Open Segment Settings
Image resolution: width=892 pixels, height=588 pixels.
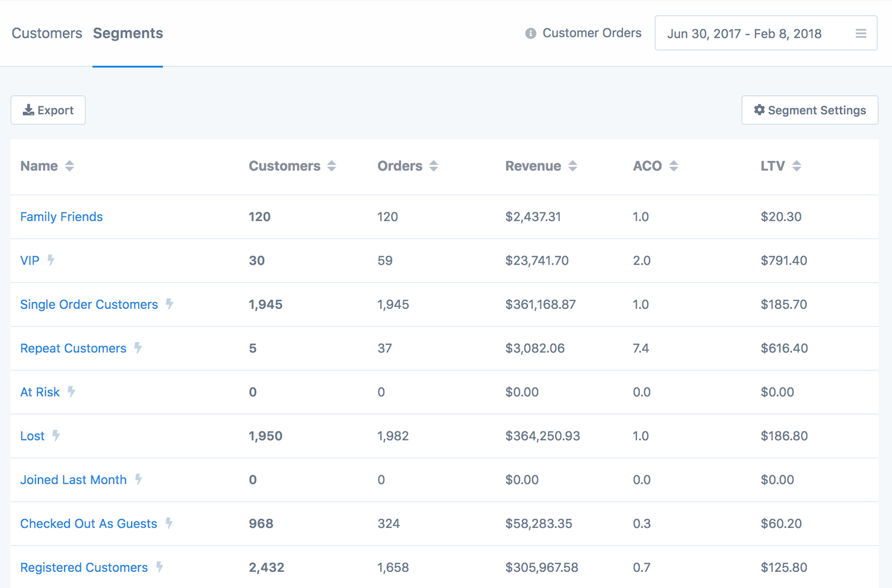(809, 110)
